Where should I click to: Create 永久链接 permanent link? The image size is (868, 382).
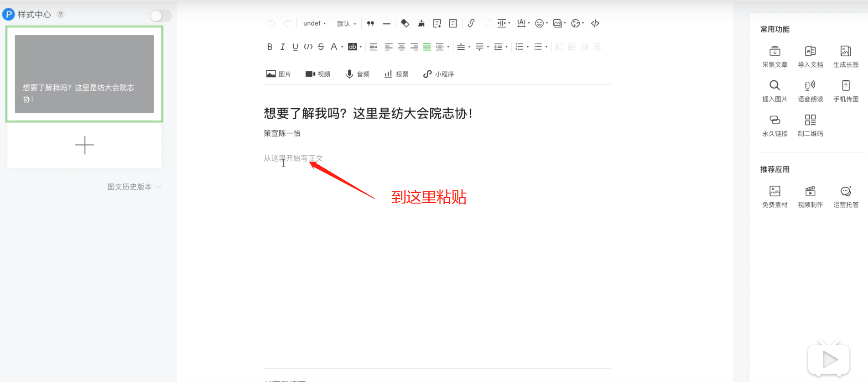coord(775,126)
